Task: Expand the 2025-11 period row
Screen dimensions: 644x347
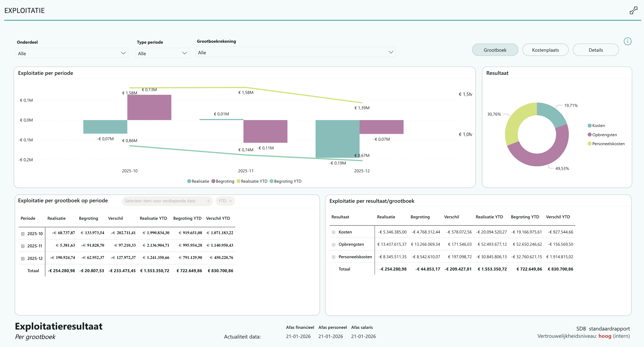Action: pyautogui.click(x=23, y=246)
